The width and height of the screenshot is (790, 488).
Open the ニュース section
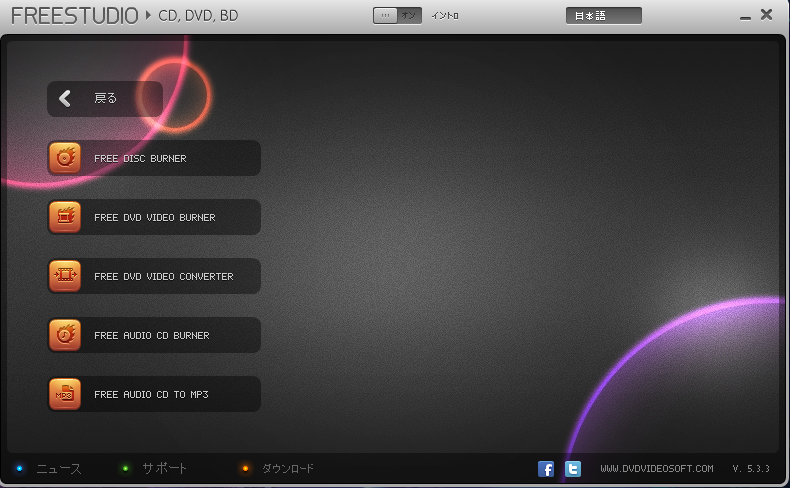pyautogui.click(x=59, y=469)
